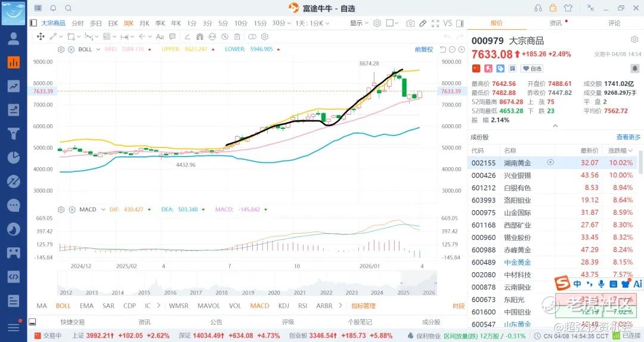Toggle the left panel layout icon
Screen dimensions: 644x342
pos(33,23)
